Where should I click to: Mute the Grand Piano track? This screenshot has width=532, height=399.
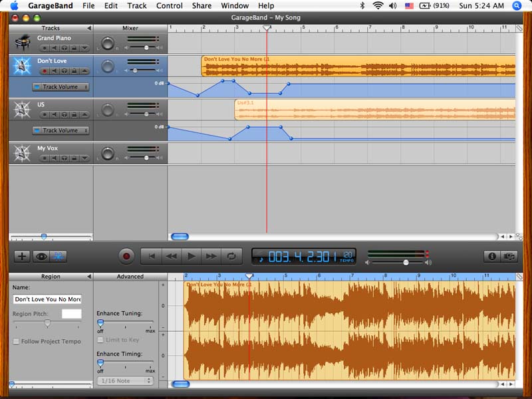pyautogui.click(x=55, y=48)
